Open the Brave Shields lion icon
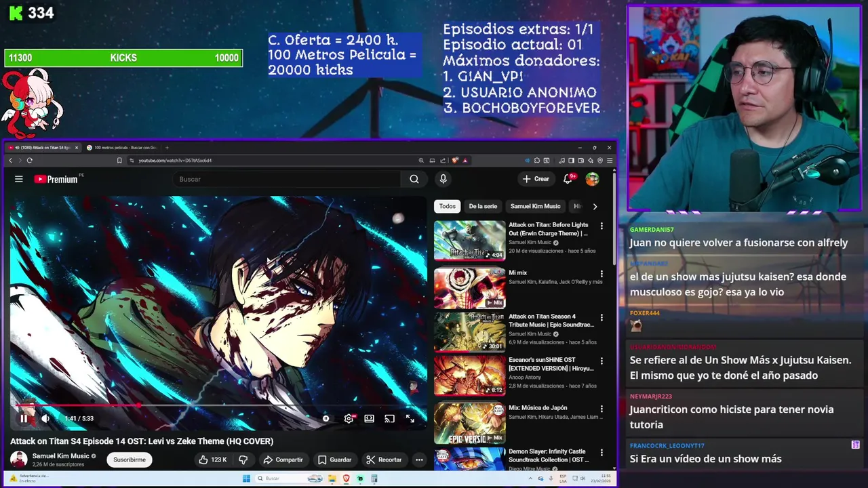 click(455, 161)
